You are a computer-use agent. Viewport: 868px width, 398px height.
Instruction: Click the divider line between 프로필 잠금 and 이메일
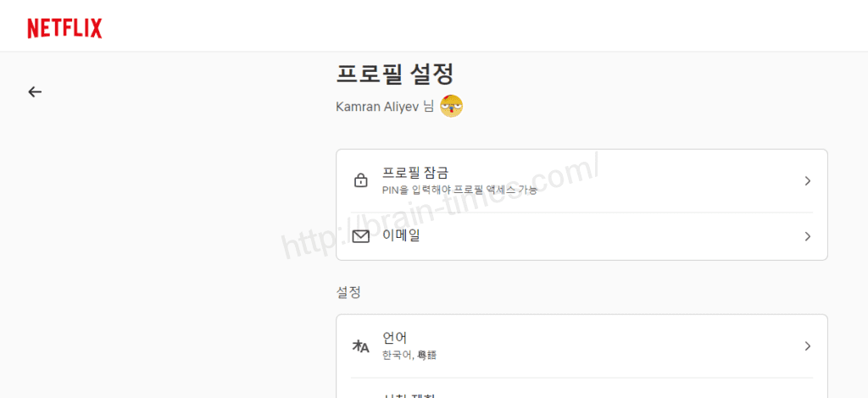click(x=581, y=213)
